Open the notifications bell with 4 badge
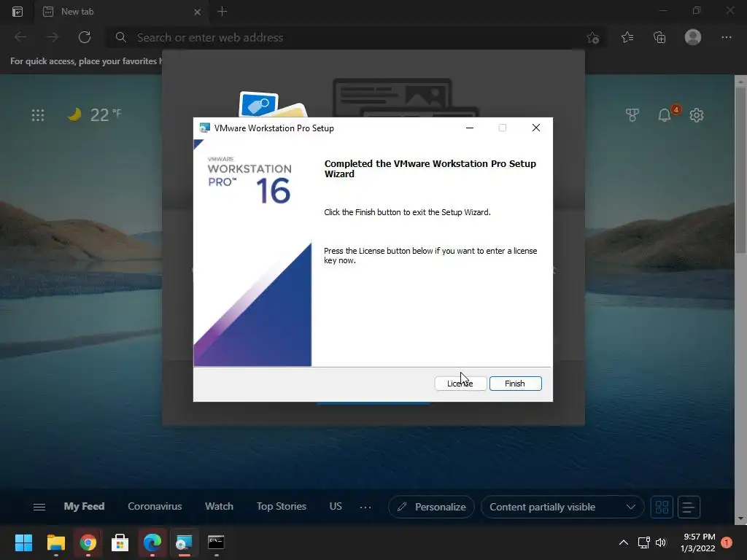Image resolution: width=747 pixels, height=560 pixels. coord(667,114)
